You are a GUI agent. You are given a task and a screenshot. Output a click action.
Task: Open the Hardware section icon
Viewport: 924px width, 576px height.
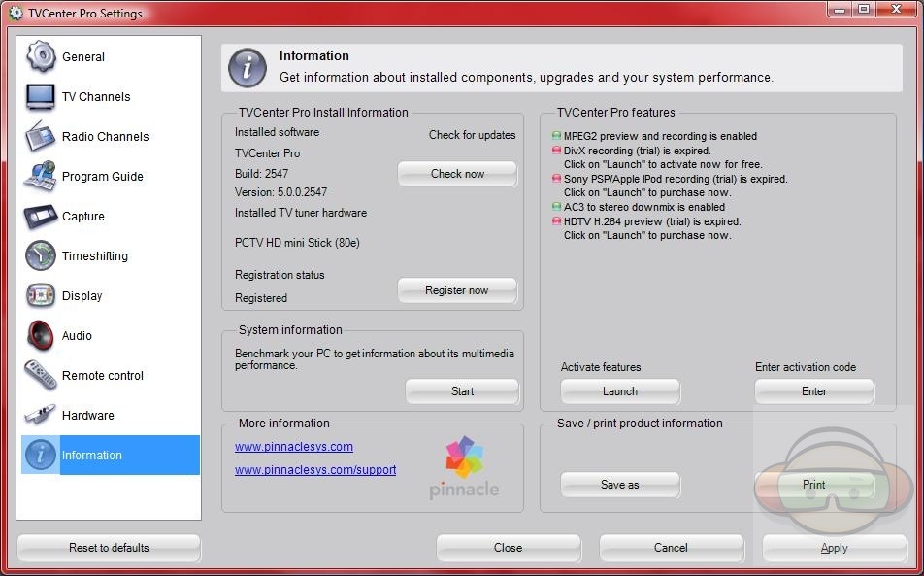[41, 415]
